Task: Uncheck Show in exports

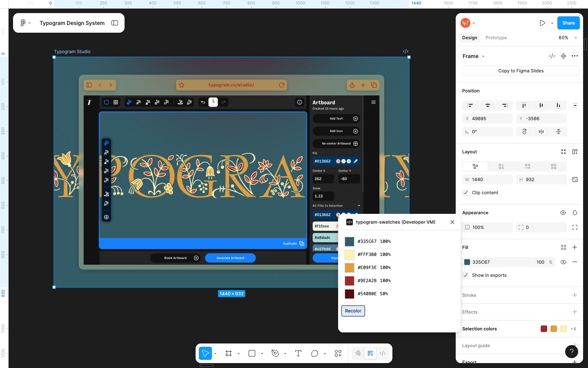Action: pyautogui.click(x=465, y=275)
